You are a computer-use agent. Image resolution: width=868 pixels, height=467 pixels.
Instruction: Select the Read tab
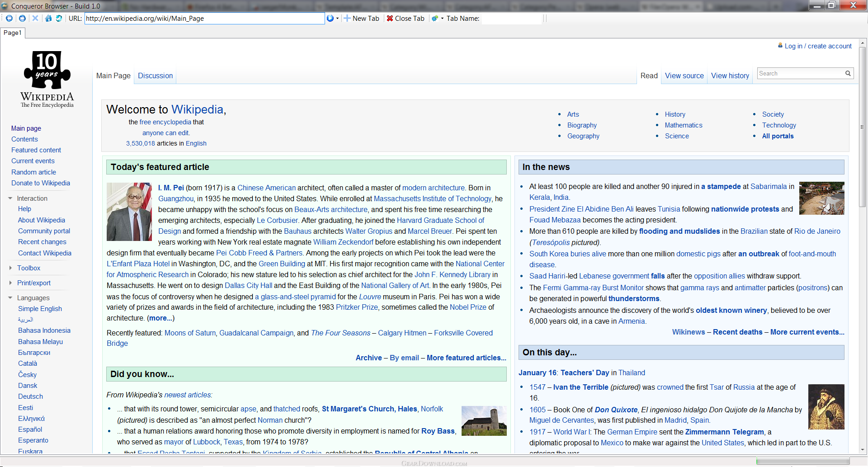click(649, 75)
